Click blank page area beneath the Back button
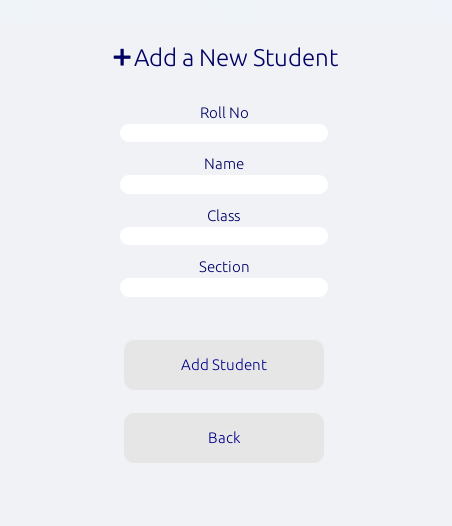 (224, 495)
